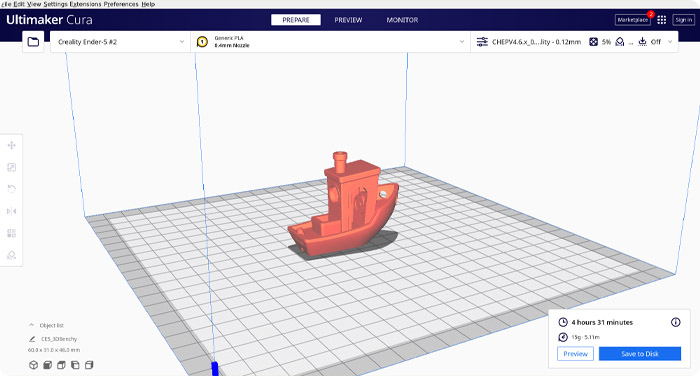Switch to front view cube icon

pyautogui.click(x=47, y=365)
